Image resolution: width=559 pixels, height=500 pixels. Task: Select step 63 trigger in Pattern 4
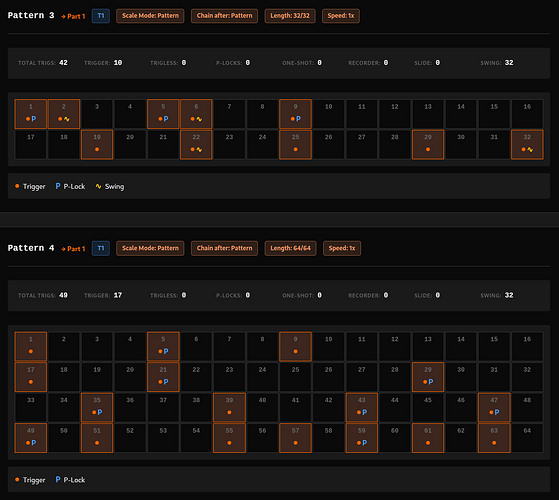(494, 438)
